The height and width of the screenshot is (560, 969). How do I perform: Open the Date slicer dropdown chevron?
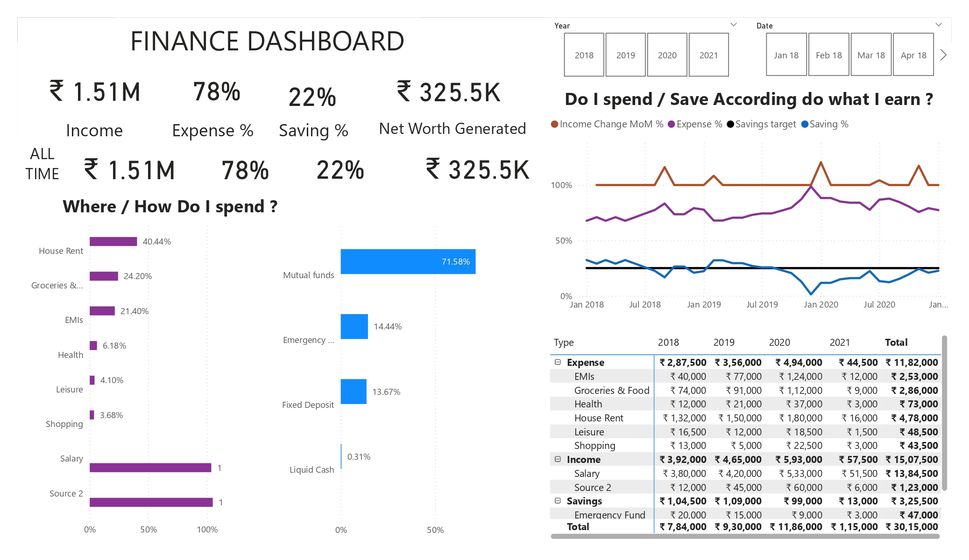click(939, 25)
